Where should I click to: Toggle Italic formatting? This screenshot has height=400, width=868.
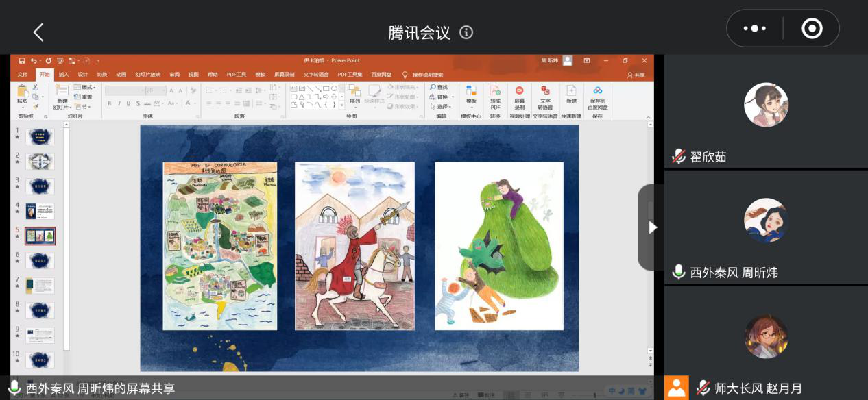click(x=119, y=104)
